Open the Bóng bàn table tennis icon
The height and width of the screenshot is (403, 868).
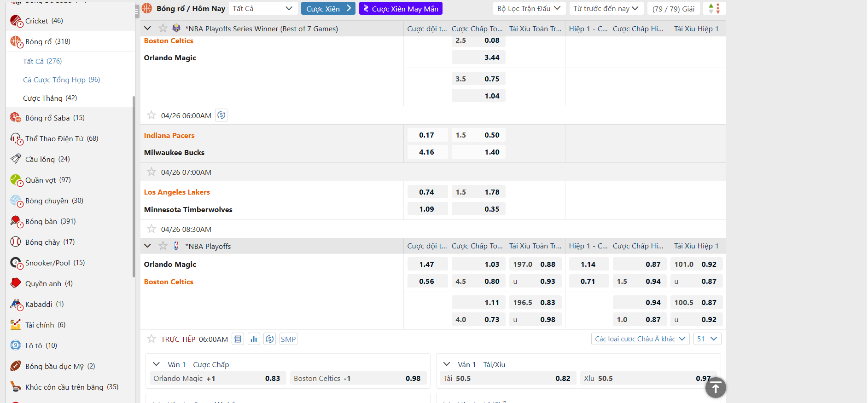(16, 221)
